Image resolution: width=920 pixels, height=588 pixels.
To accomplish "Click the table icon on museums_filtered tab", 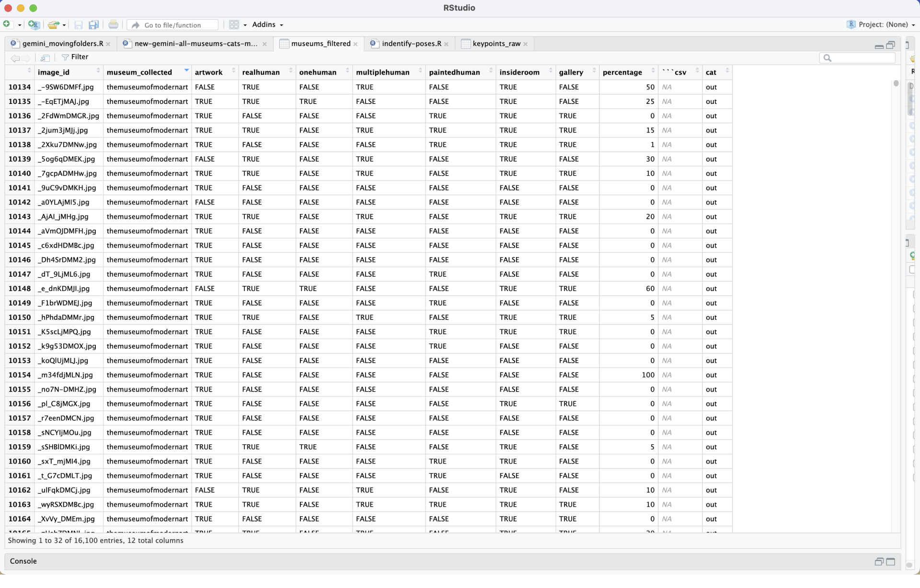I will click(x=284, y=44).
